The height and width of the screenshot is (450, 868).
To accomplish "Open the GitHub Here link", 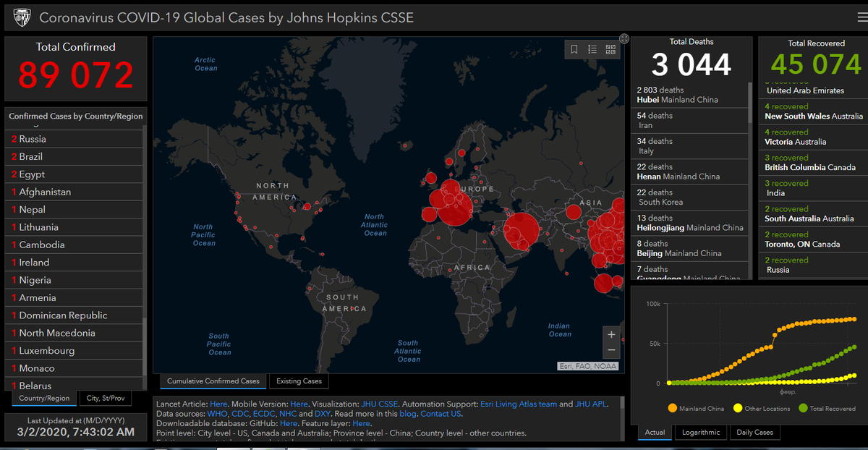I will coord(289,423).
